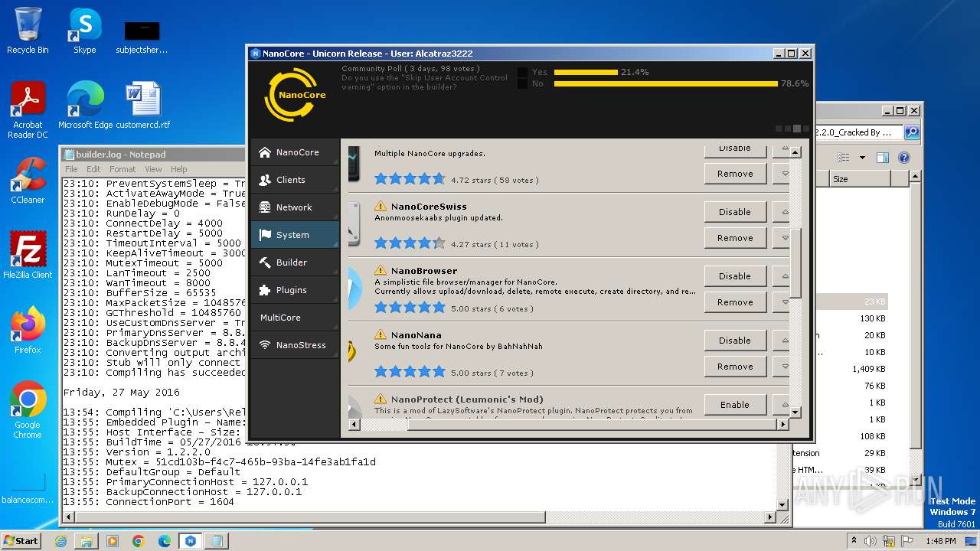The width and height of the screenshot is (980, 551).
Task: Move the NanoBrowser plugin up
Action: click(x=781, y=276)
